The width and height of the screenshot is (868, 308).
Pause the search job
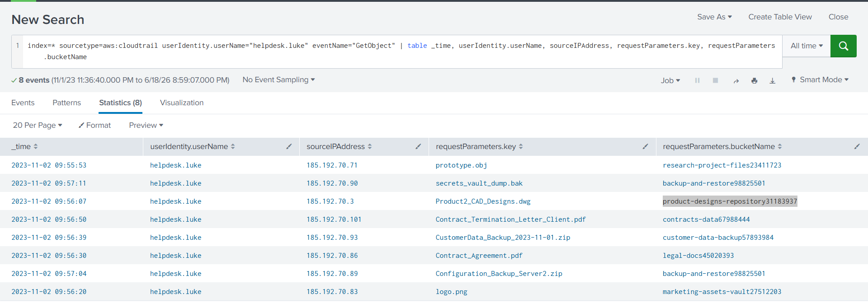point(697,80)
